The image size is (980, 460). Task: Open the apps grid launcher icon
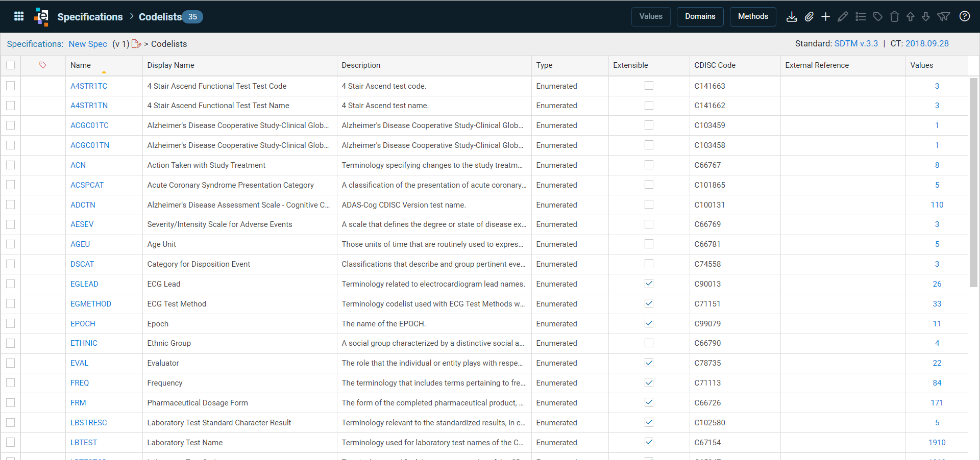pos(19,16)
